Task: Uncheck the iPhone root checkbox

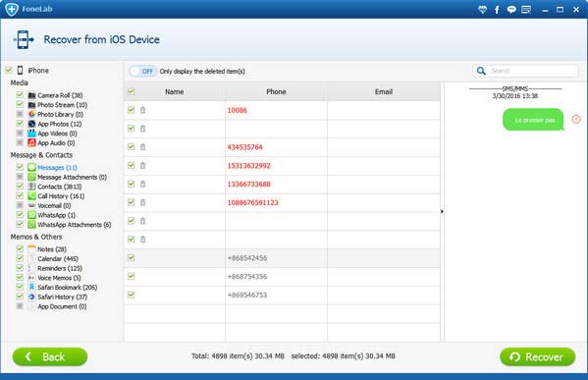Action: click(9, 70)
